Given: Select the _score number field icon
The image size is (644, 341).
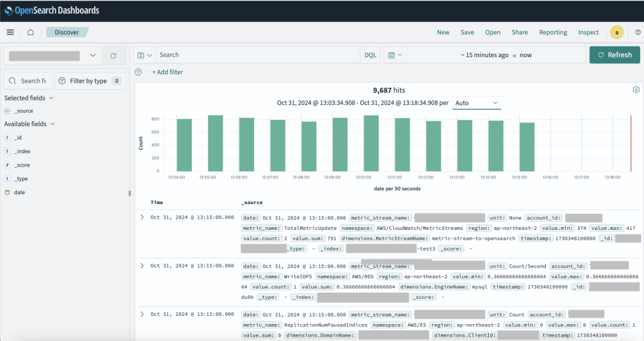Looking at the screenshot, I should pos(7,165).
